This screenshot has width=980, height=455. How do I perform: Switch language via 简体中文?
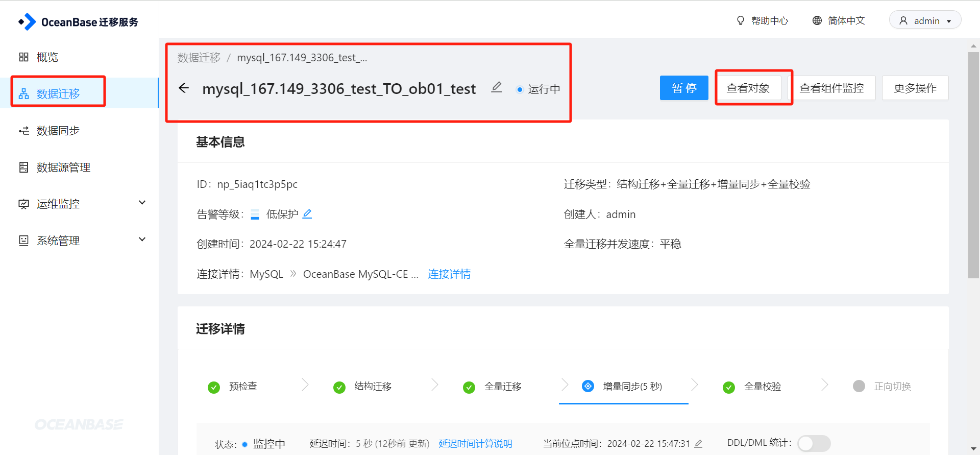(846, 21)
